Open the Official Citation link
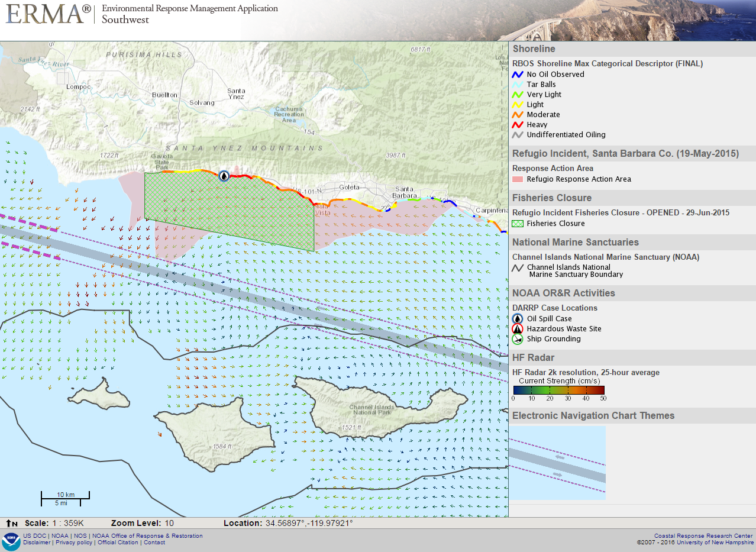Screen dimensions: 756x552 click(x=118, y=543)
